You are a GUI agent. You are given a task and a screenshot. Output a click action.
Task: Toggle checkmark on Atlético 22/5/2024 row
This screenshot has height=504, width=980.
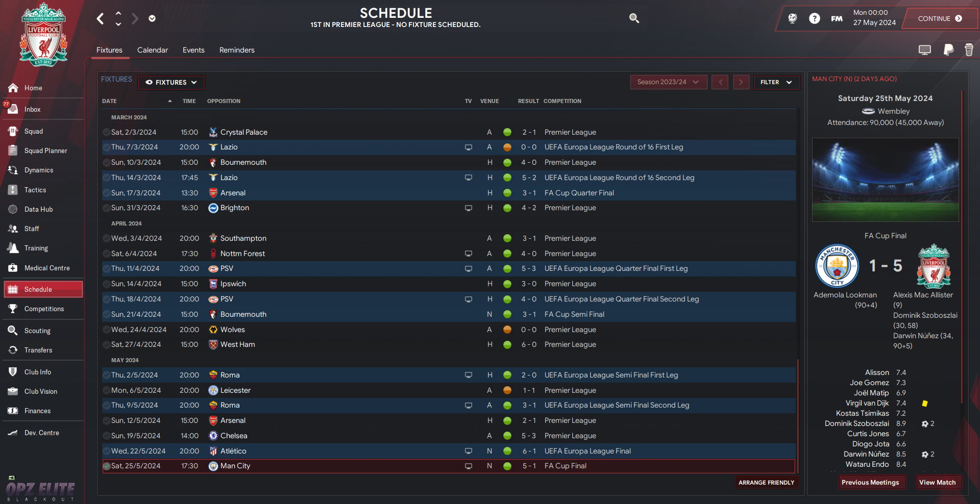[x=107, y=451]
